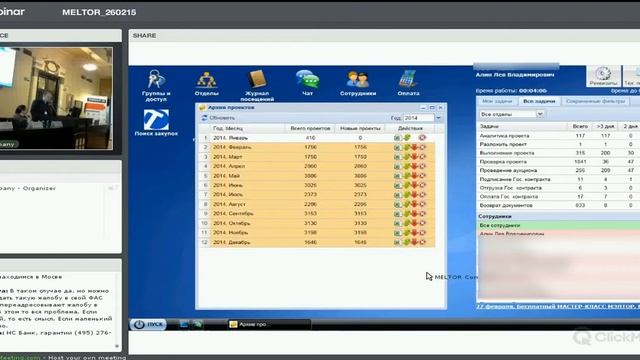
Task: Click the spreadsheet export icon for 2014, Февраль
Action: [397, 147]
